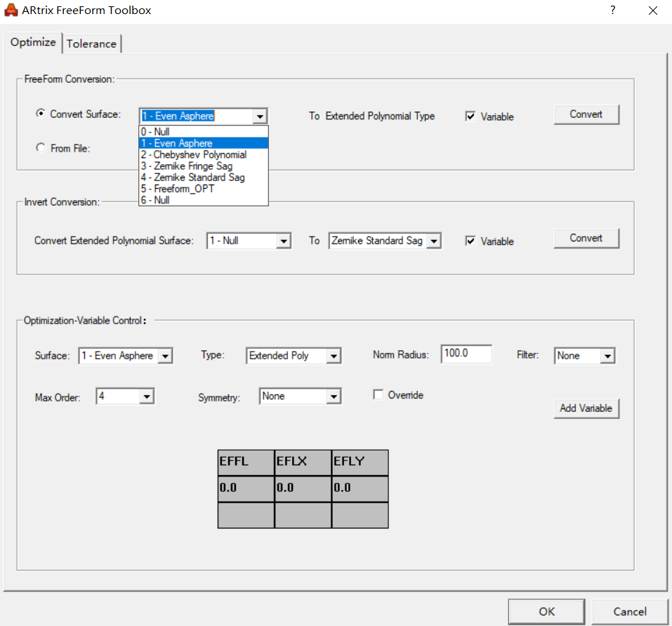Click the Norm Radius input field
This screenshot has height=626, width=672.
pyautogui.click(x=466, y=354)
